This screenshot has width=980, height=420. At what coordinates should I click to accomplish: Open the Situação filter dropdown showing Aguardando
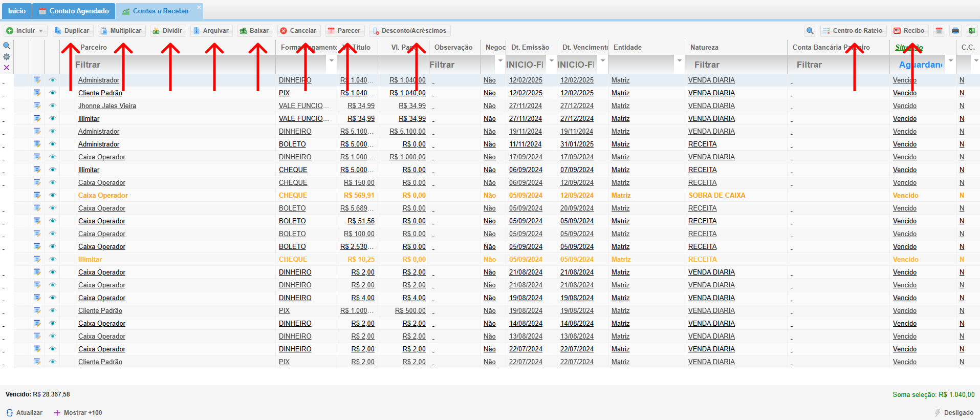point(951,61)
